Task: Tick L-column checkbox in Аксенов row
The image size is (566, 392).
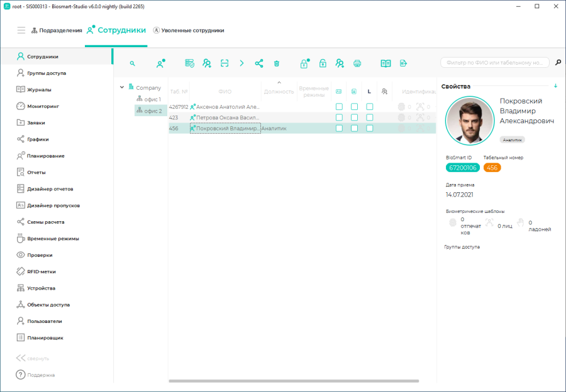Action: click(x=369, y=107)
